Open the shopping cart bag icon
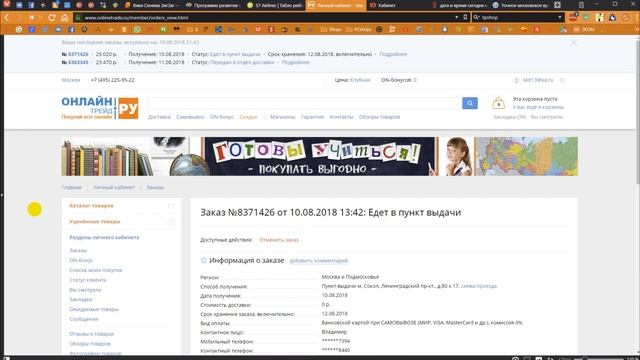 click(x=498, y=103)
